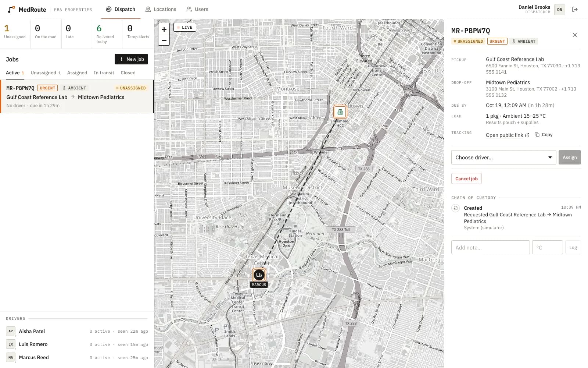Select driver Luis Romero
The image size is (588, 368).
[x=77, y=344]
